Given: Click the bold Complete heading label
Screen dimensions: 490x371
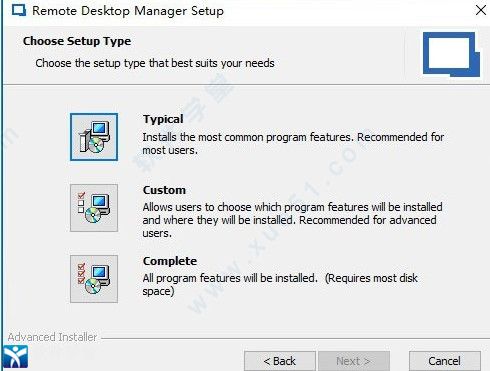Looking at the screenshot, I should [170, 261].
